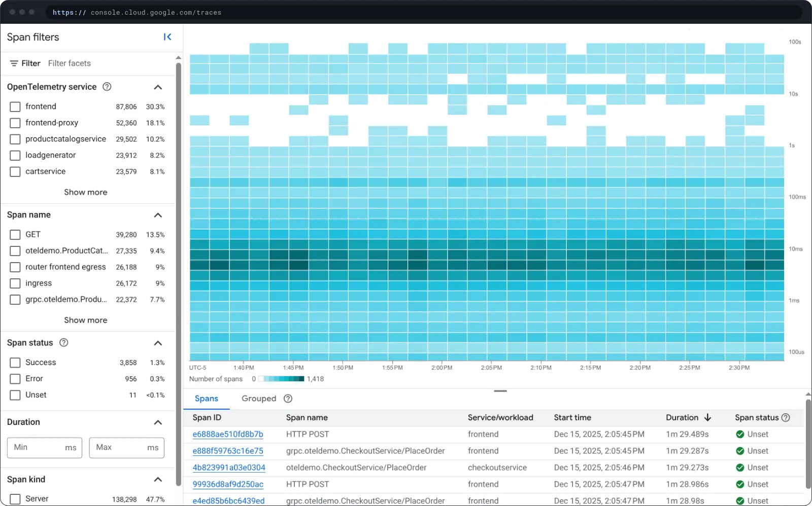Viewport: 812px width, 506px height.
Task: Switch to the Spans tab
Action: pos(207,399)
